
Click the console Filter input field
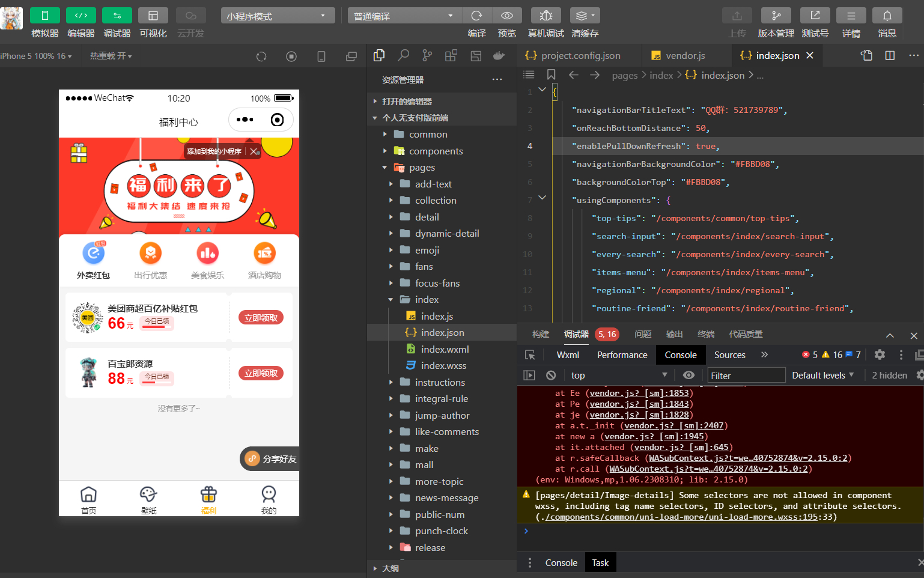(x=746, y=376)
